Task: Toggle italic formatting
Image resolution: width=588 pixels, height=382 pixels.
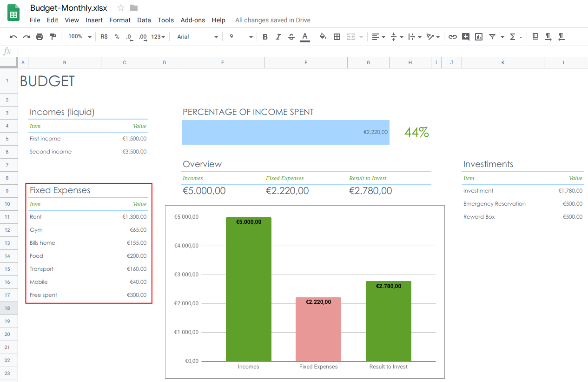Action: coord(278,37)
